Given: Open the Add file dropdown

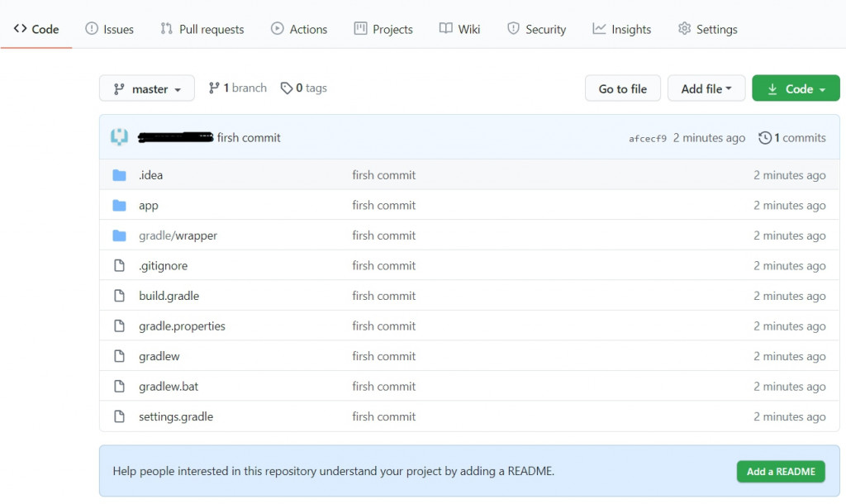Looking at the screenshot, I should pos(706,88).
